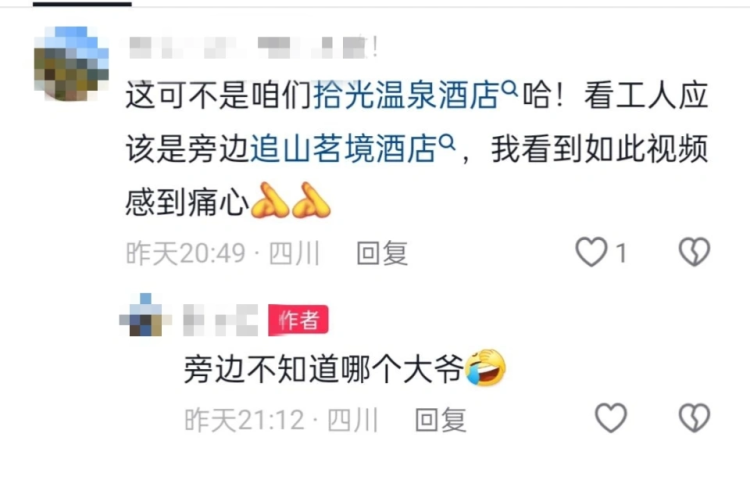Screen dimensions: 750x480
Task: Select the active tab underline at top
Action: pos(82,4)
